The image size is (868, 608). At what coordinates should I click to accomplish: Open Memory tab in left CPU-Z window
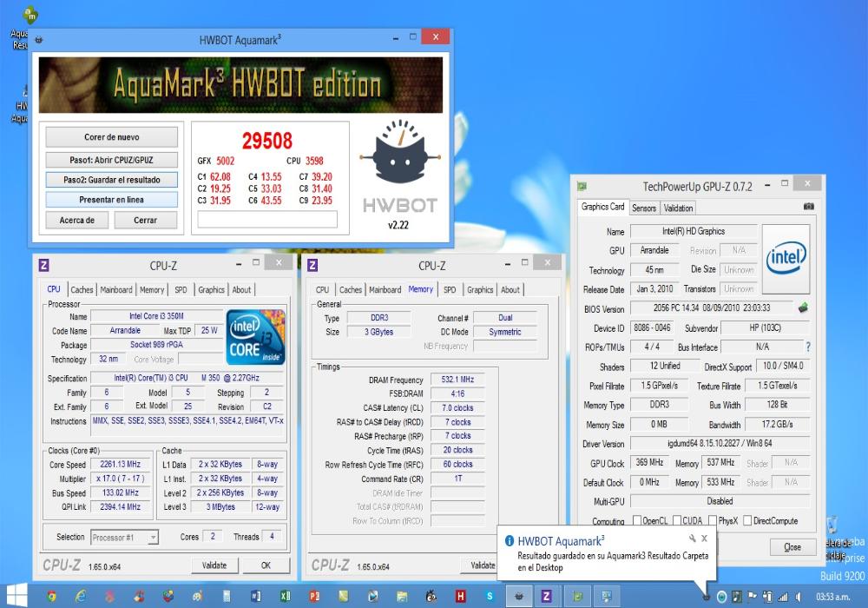[x=152, y=289]
